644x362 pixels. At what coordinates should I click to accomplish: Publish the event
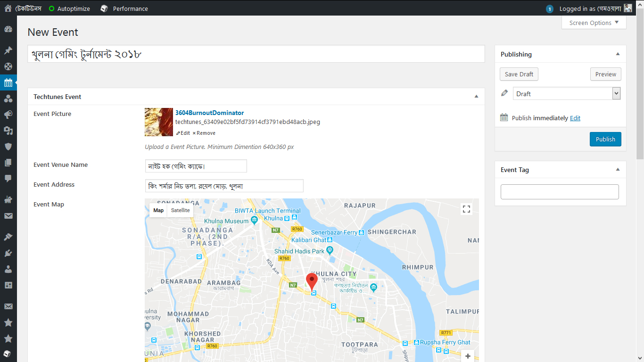point(605,139)
